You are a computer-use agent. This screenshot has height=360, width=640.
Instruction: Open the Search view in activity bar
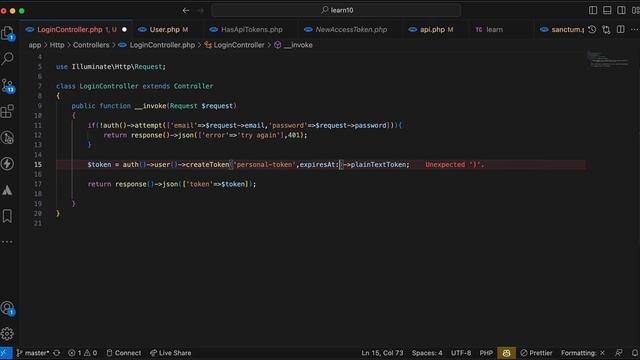coord(8,58)
